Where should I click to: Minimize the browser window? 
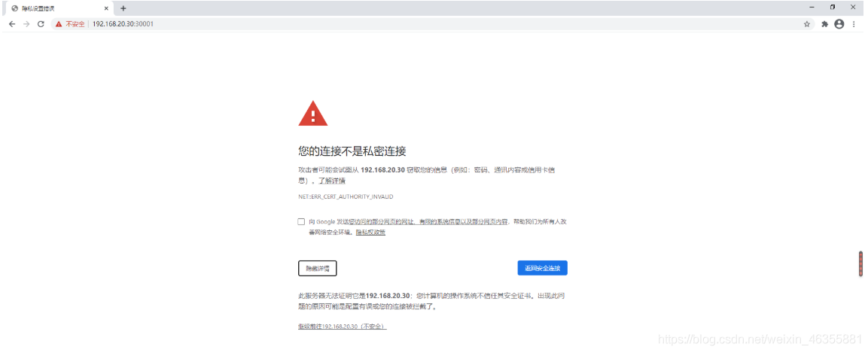pos(812,8)
